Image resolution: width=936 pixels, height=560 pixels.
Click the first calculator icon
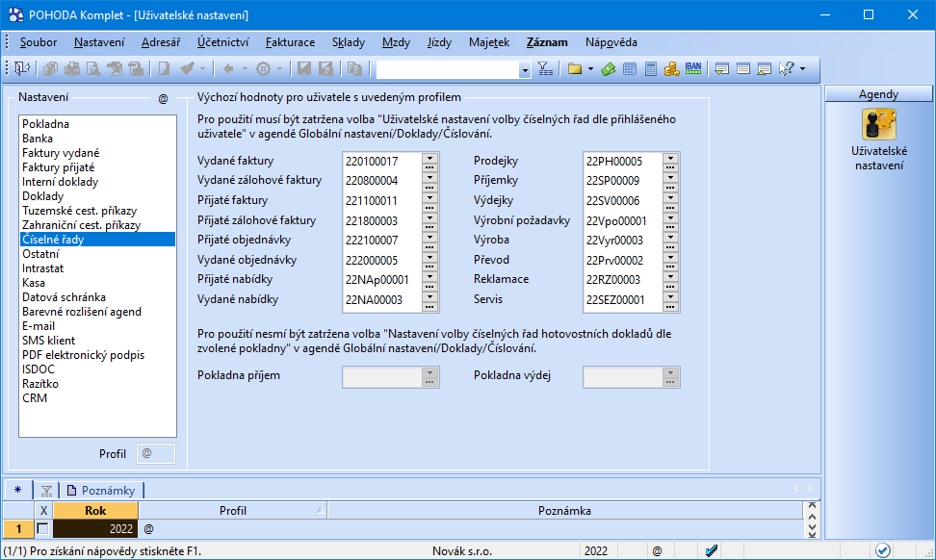629,69
